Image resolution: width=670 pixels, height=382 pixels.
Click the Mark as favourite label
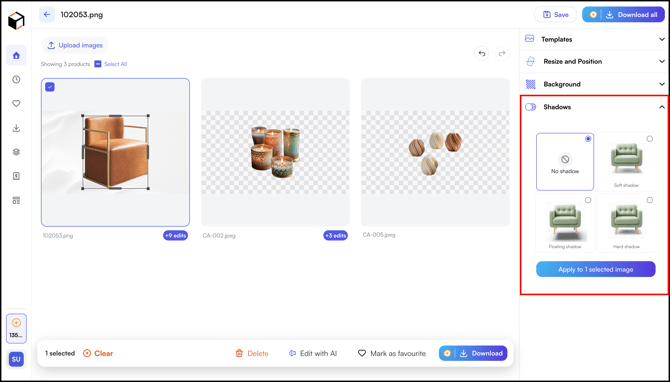click(398, 353)
